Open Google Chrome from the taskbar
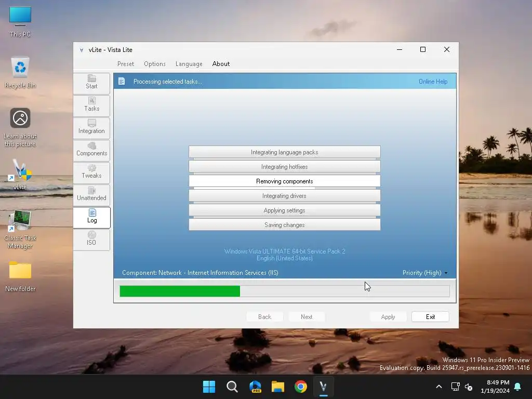 pyautogui.click(x=301, y=387)
